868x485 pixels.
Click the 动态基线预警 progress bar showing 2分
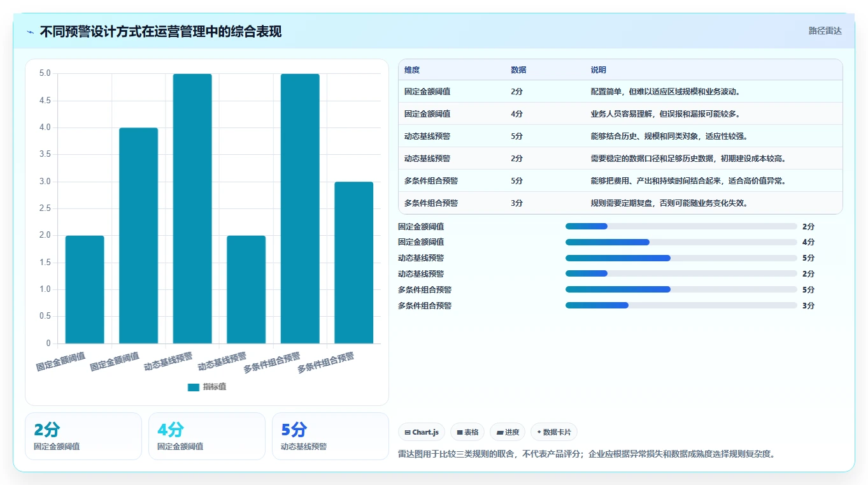pyautogui.click(x=681, y=274)
